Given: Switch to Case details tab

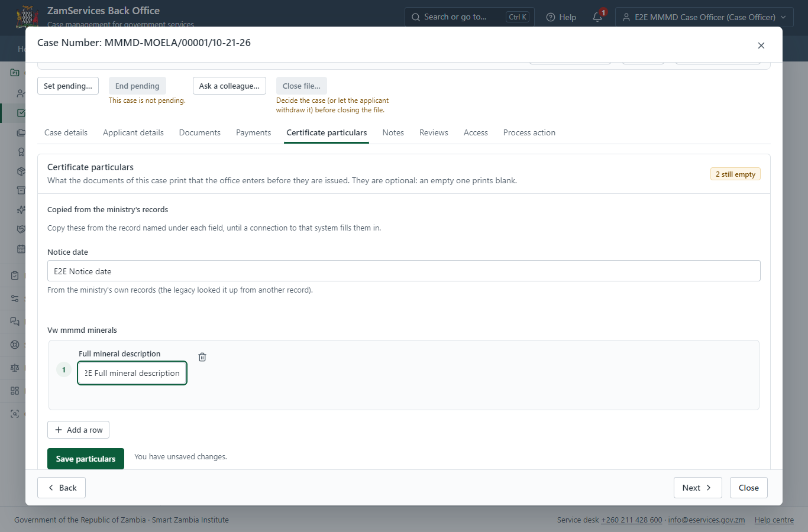Looking at the screenshot, I should click(x=66, y=132).
